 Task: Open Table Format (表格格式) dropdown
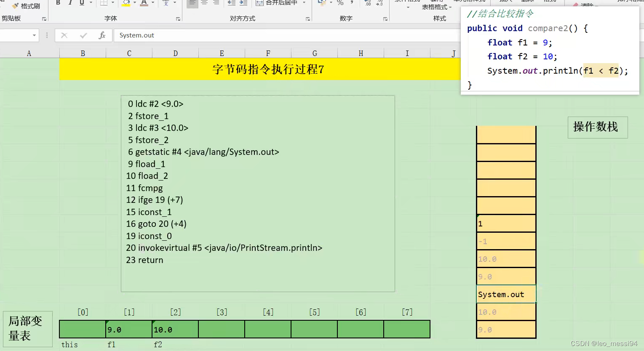437,7
